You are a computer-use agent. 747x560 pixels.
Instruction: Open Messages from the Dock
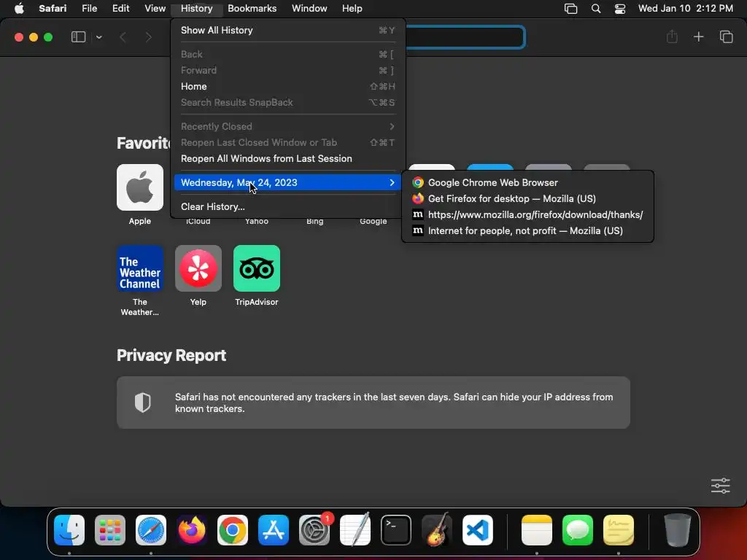(x=578, y=530)
